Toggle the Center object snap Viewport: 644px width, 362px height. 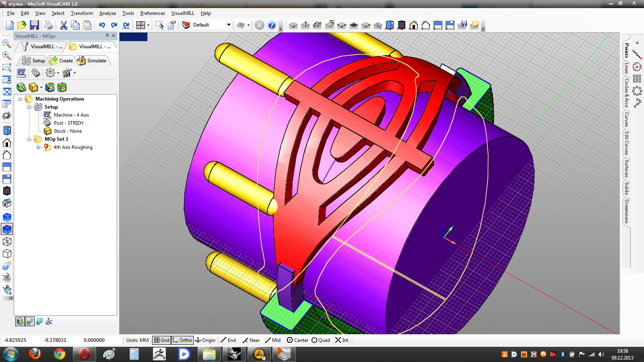click(x=297, y=340)
